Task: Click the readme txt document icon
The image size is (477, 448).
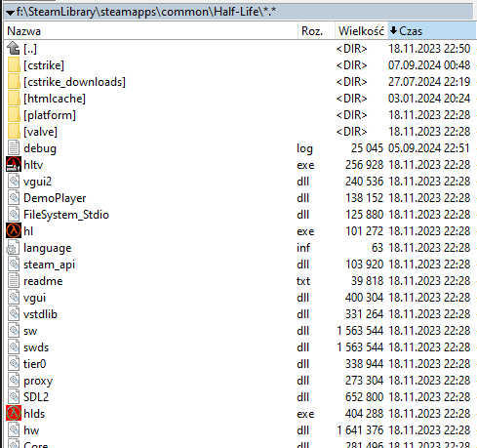Action: point(14,281)
